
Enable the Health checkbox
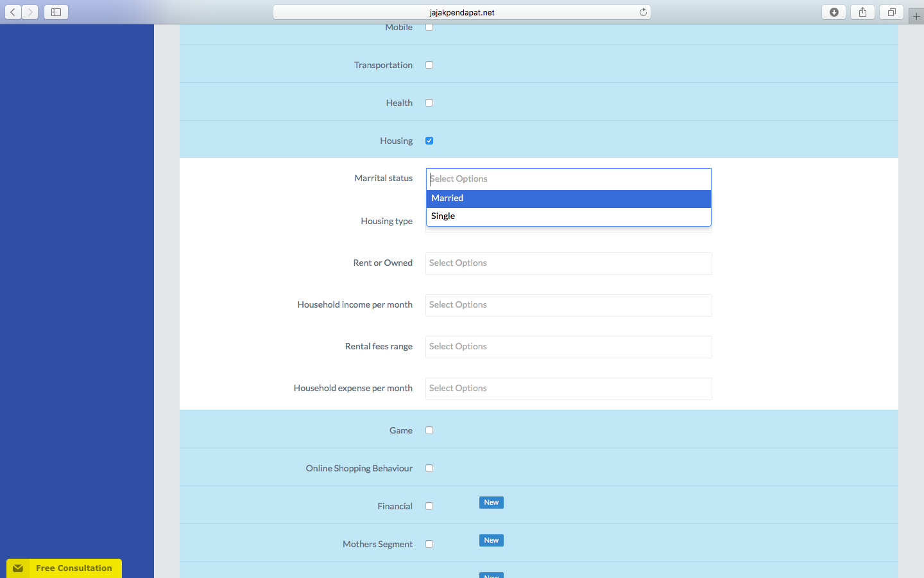(x=429, y=103)
